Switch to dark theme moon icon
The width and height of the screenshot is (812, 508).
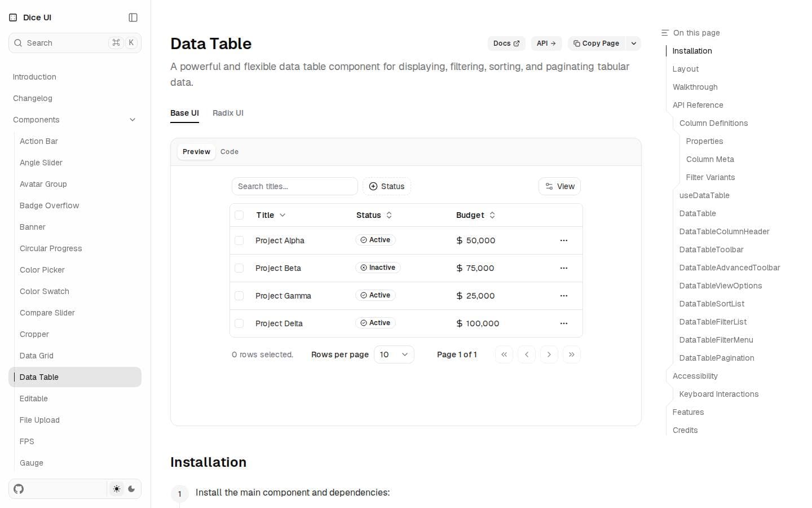point(131,489)
